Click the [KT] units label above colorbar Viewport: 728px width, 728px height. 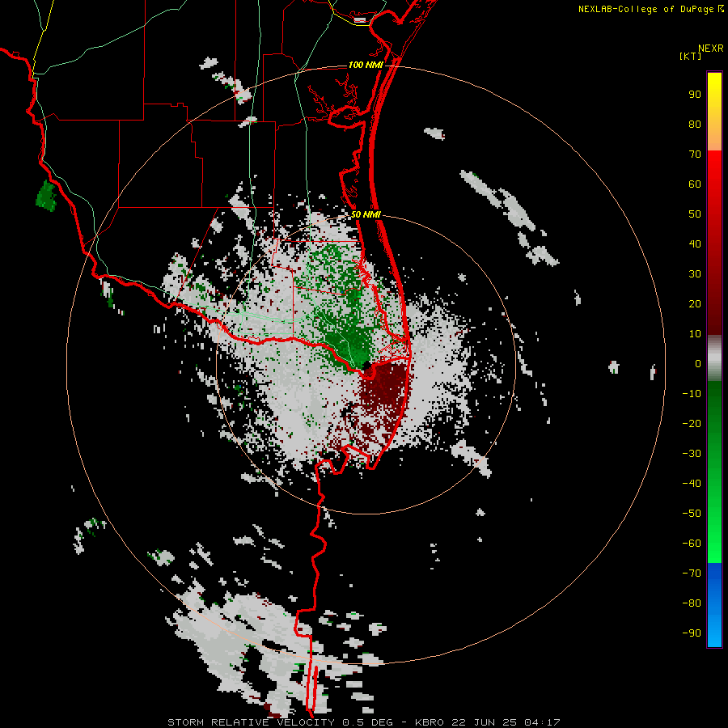pyautogui.click(x=691, y=56)
